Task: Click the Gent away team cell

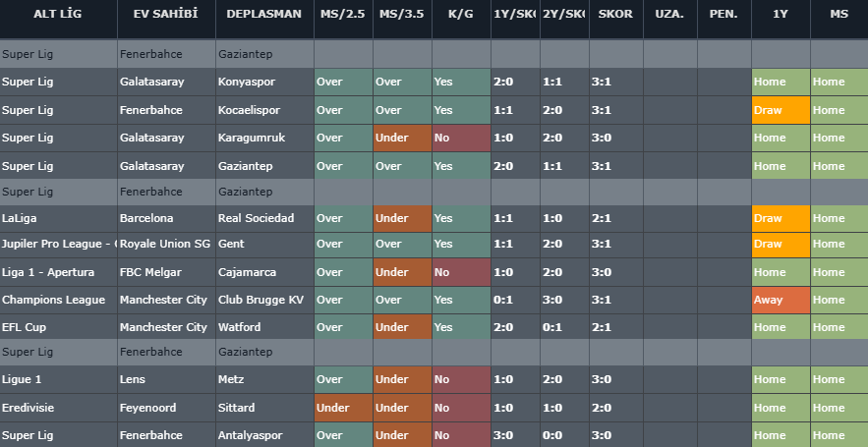Action: pyautogui.click(x=264, y=244)
